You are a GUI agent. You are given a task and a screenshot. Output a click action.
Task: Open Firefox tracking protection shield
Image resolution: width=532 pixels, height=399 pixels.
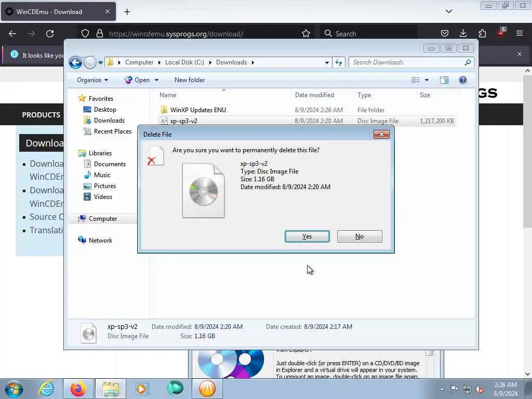(85, 34)
